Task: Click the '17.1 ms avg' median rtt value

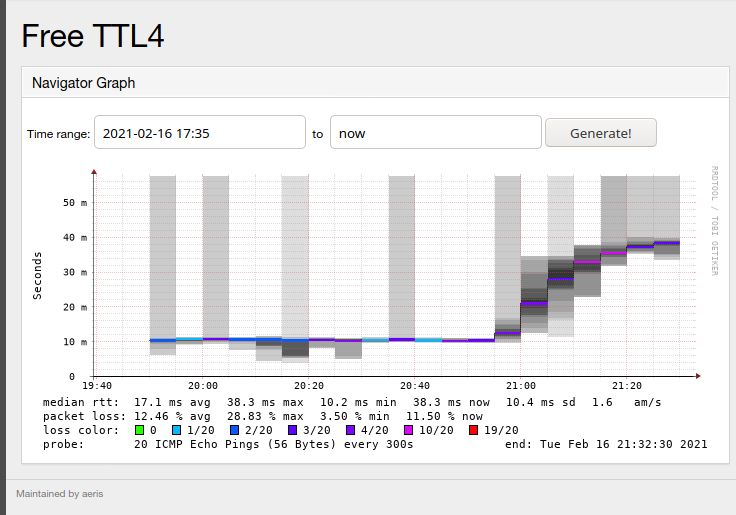Action: [172, 402]
